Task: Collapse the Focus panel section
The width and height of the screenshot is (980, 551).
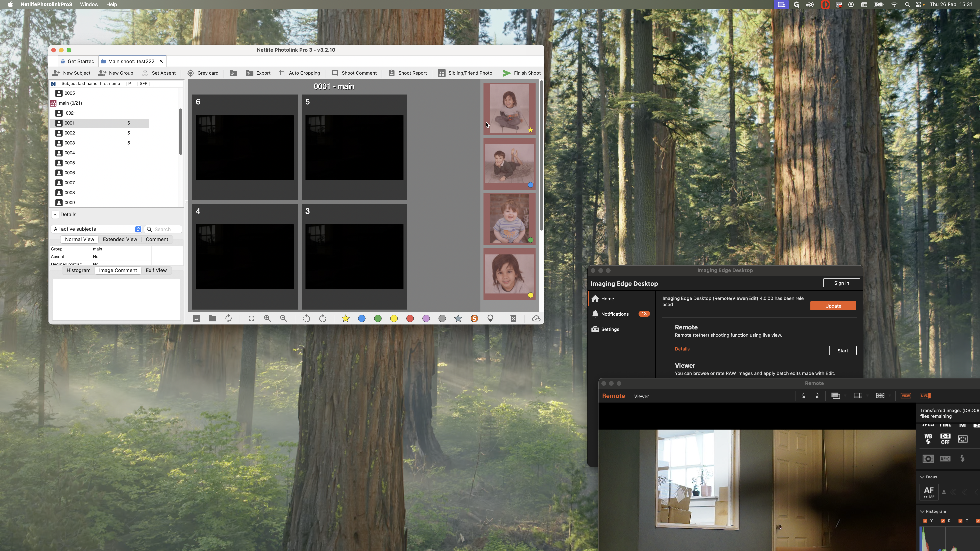Action: click(922, 477)
